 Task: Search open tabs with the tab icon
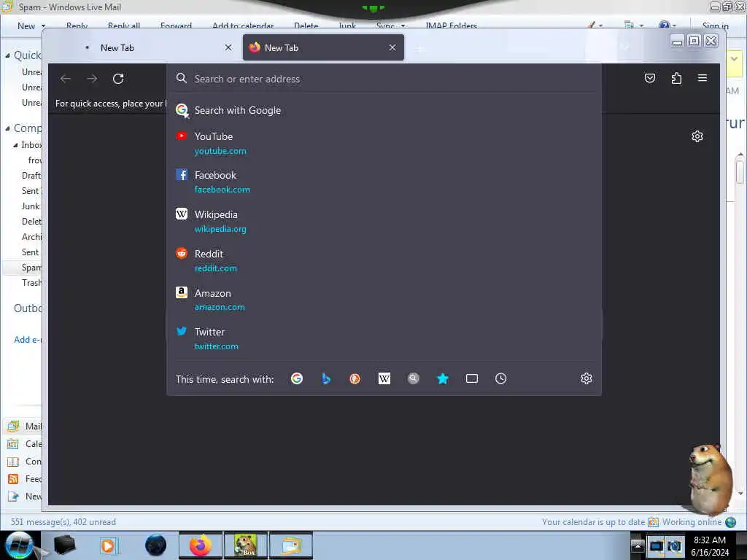[472, 378]
